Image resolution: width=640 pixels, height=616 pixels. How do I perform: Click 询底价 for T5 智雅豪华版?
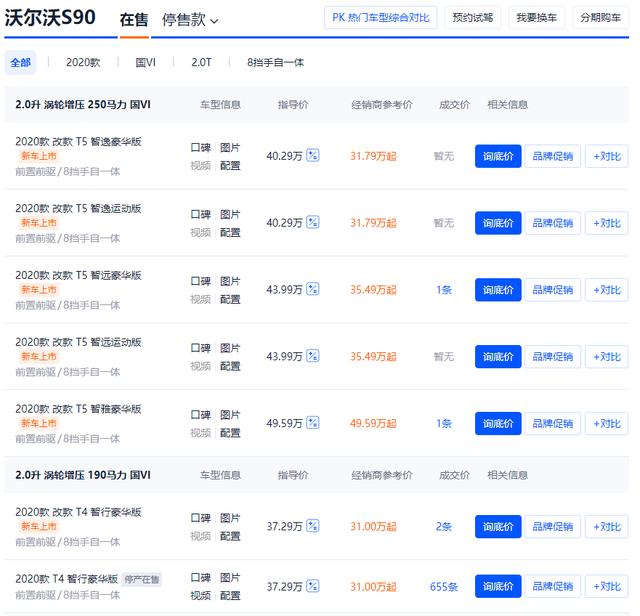498,423
